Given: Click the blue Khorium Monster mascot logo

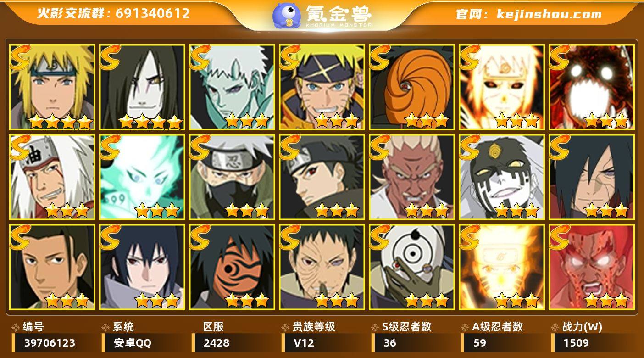Looking at the screenshot, I should click(x=287, y=15).
